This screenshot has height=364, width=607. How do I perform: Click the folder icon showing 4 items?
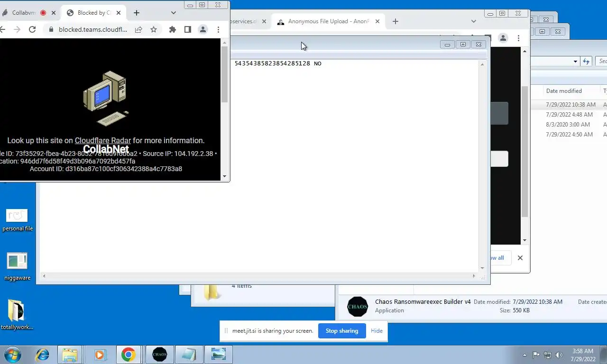point(212,291)
